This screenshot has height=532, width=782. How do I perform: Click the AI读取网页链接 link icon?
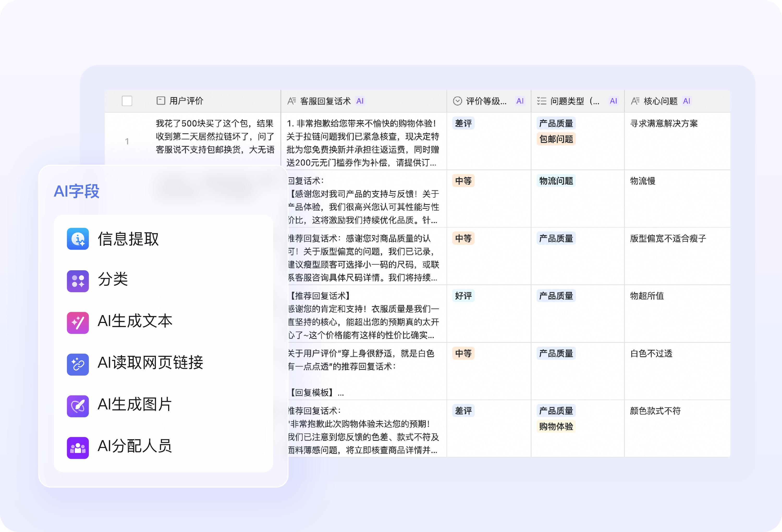(x=78, y=364)
